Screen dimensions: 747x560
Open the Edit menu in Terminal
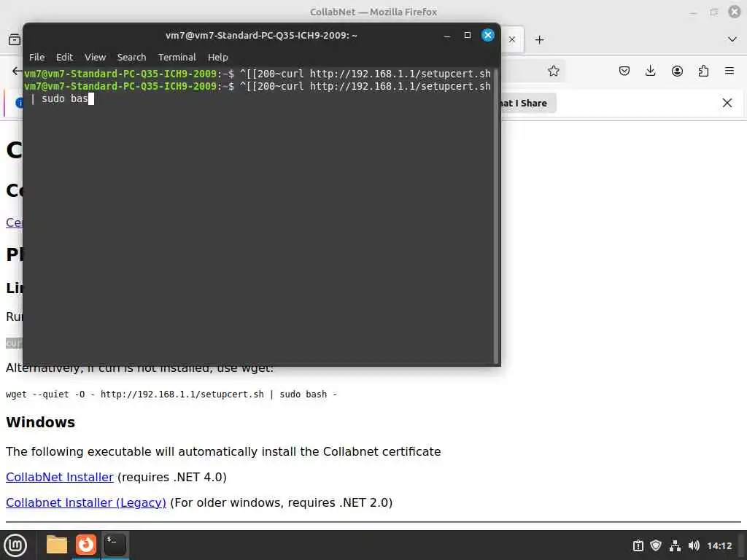point(64,57)
